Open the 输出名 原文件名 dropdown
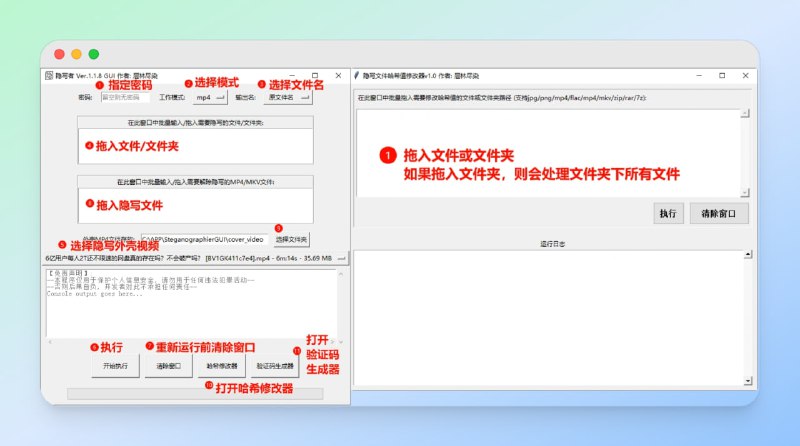The width and height of the screenshot is (800, 446). pyautogui.click(x=289, y=97)
